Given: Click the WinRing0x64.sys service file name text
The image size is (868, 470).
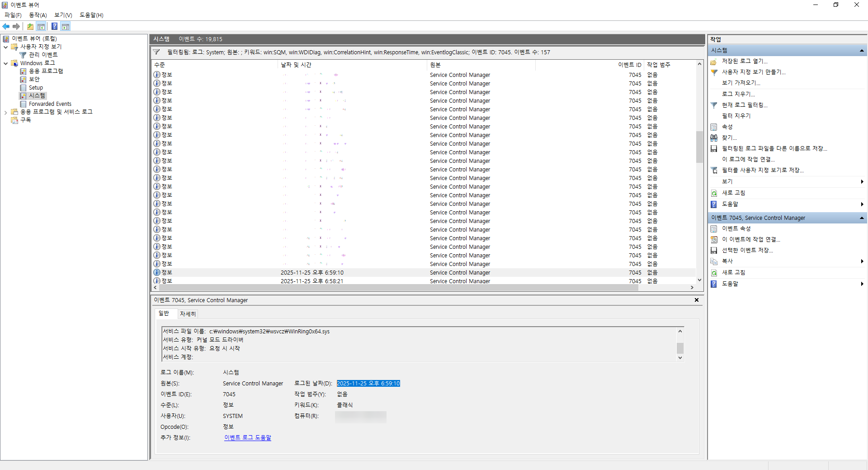Looking at the screenshot, I should click(269, 332).
